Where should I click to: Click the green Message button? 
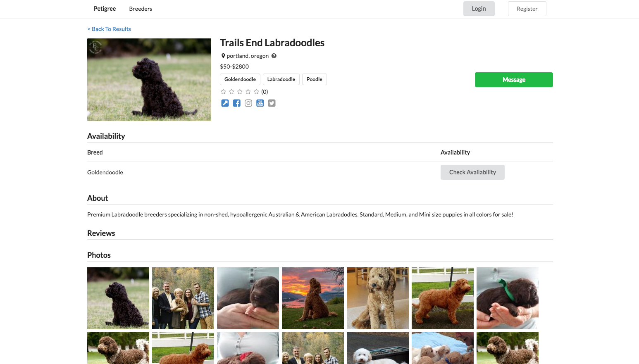(514, 80)
